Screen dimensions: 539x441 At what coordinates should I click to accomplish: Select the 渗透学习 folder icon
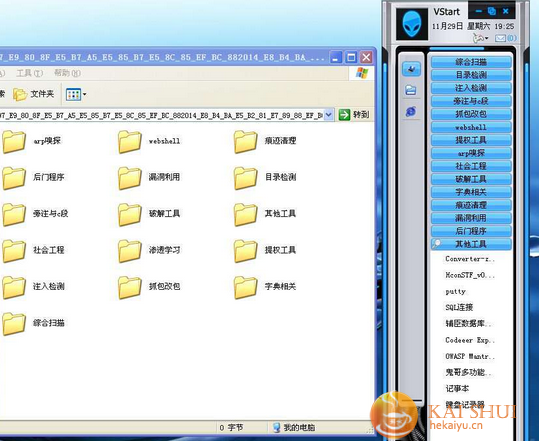130,251
